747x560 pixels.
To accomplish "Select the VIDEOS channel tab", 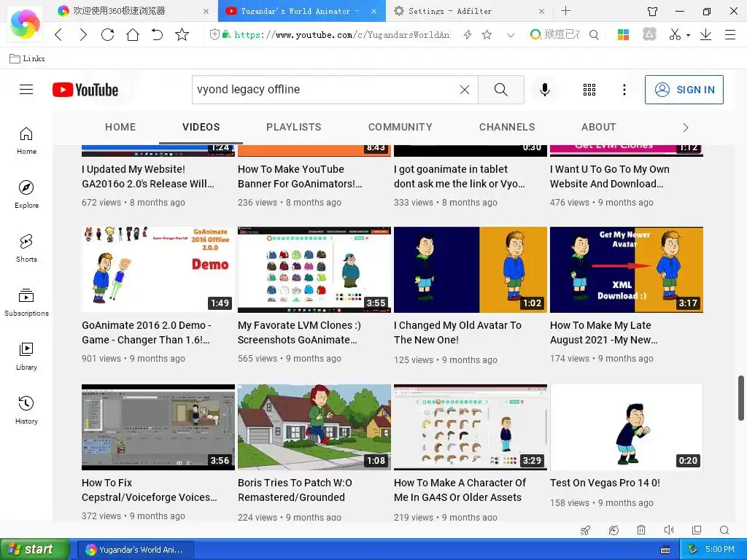I will click(x=201, y=127).
